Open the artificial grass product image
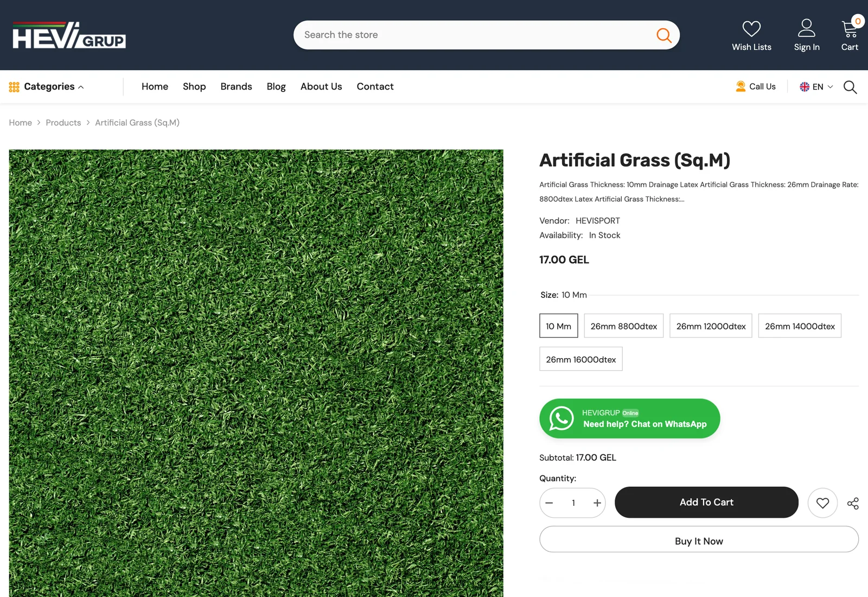 [x=256, y=373]
